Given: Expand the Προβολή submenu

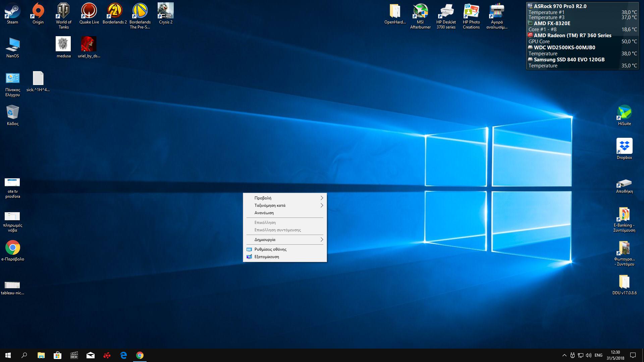Looking at the screenshot, I should [x=285, y=198].
